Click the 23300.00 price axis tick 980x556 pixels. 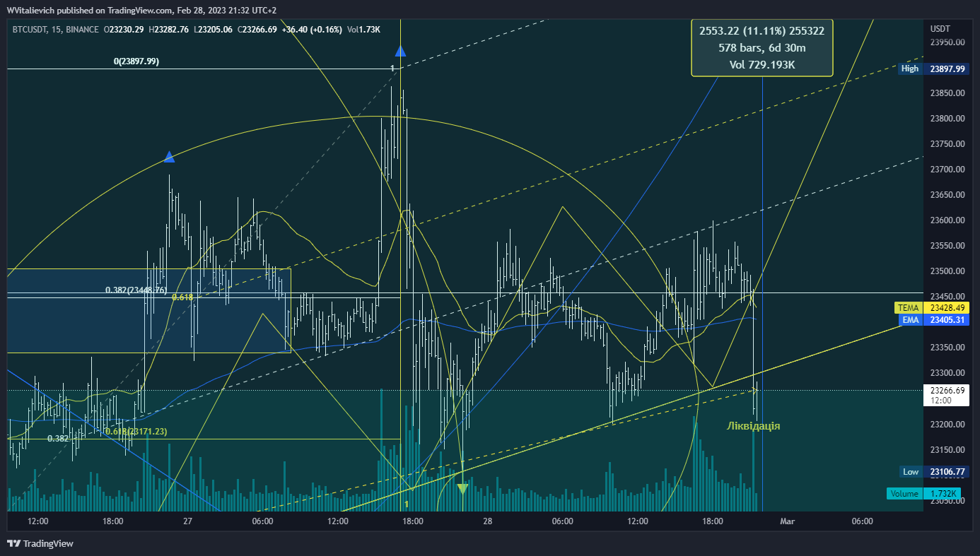tap(947, 373)
